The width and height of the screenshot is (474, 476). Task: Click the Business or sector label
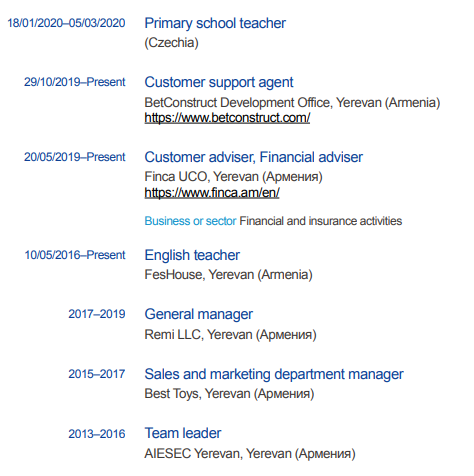tap(190, 221)
